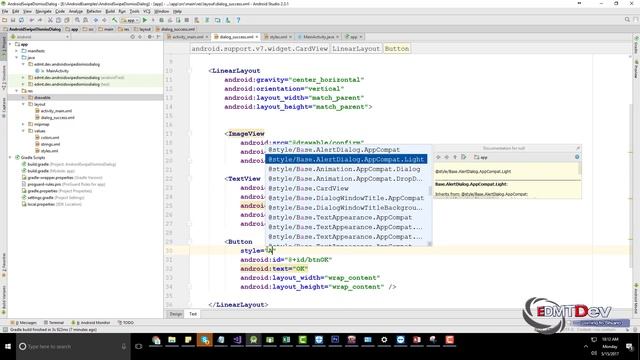The image size is (640, 360).
Task: Open the Android project view dropdown
Action: [40, 37]
